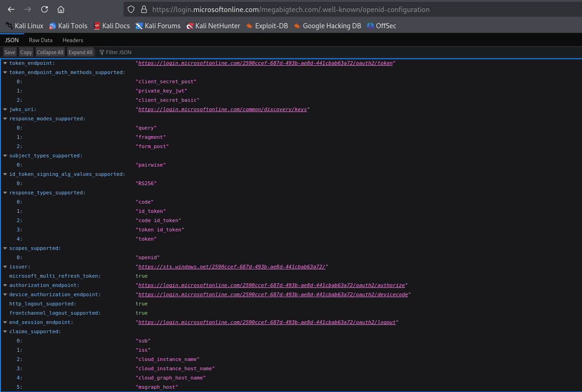Collapse the device_authorization_endpoint row
Screen dimensions: 582x392
(x=5, y=294)
